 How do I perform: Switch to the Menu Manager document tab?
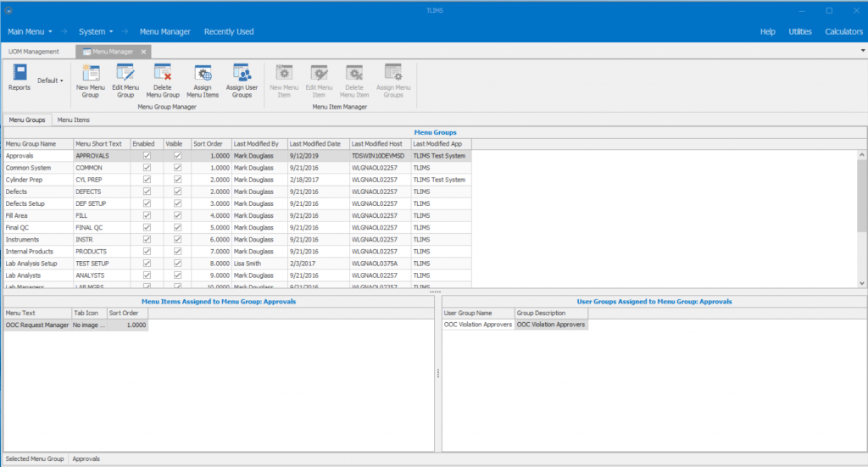point(113,52)
